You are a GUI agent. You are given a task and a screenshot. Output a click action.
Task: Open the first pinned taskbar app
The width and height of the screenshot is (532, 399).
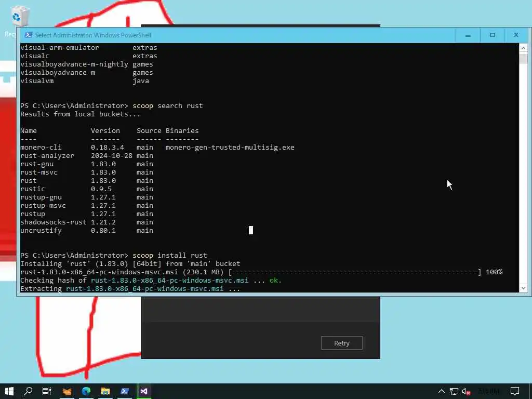(x=67, y=391)
